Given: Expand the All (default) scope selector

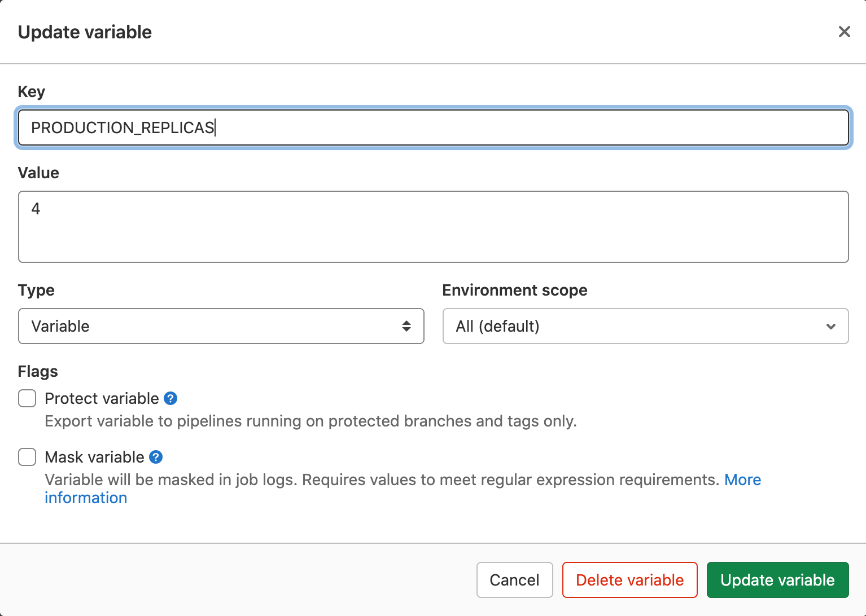Looking at the screenshot, I should pos(645,326).
